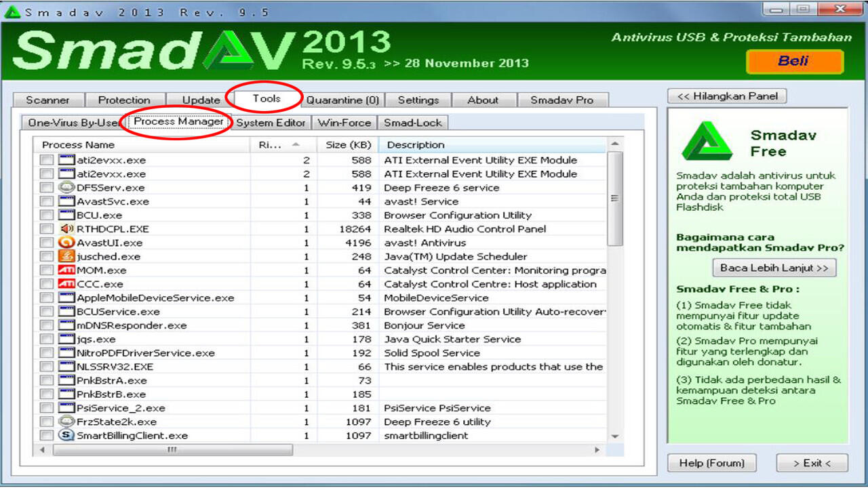This screenshot has width=868, height=490.
Task: Click the Smadav Free green triangle logo
Action: click(x=707, y=142)
